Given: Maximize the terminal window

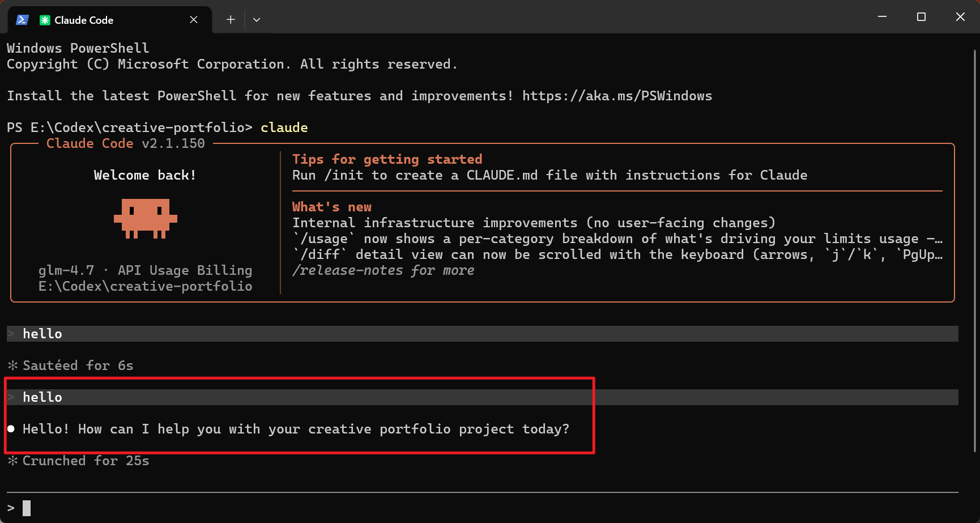Looking at the screenshot, I should pyautogui.click(x=921, y=17).
